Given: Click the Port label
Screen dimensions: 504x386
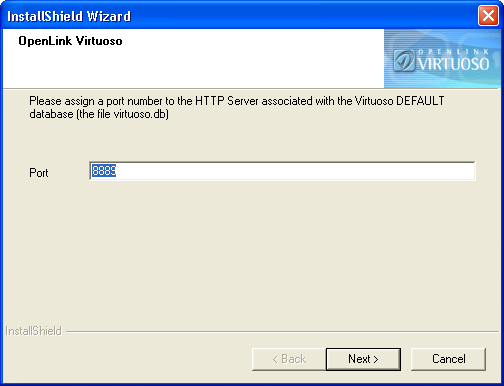Looking at the screenshot, I should point(39,173).
